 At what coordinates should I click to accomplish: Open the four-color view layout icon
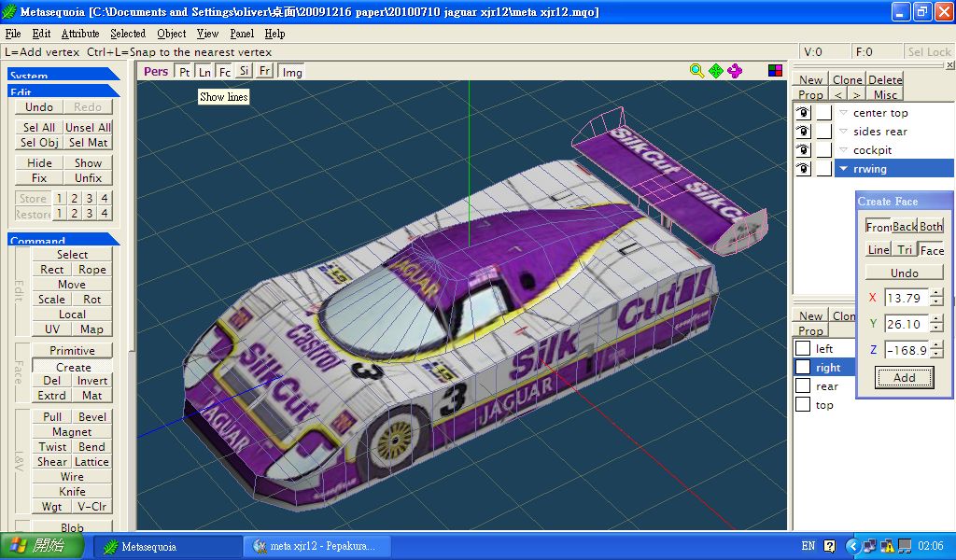pyautogui.click(x=775, y=71)
